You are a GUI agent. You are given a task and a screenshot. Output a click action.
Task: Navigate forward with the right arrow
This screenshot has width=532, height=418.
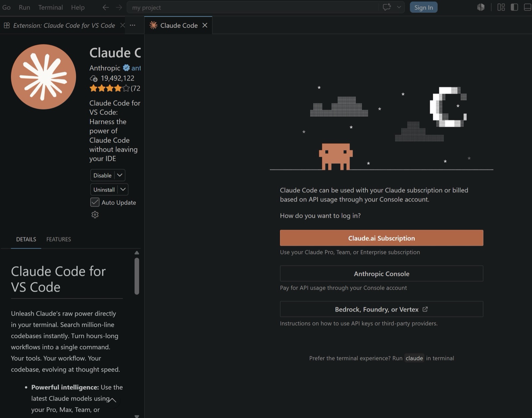point(119,7)
